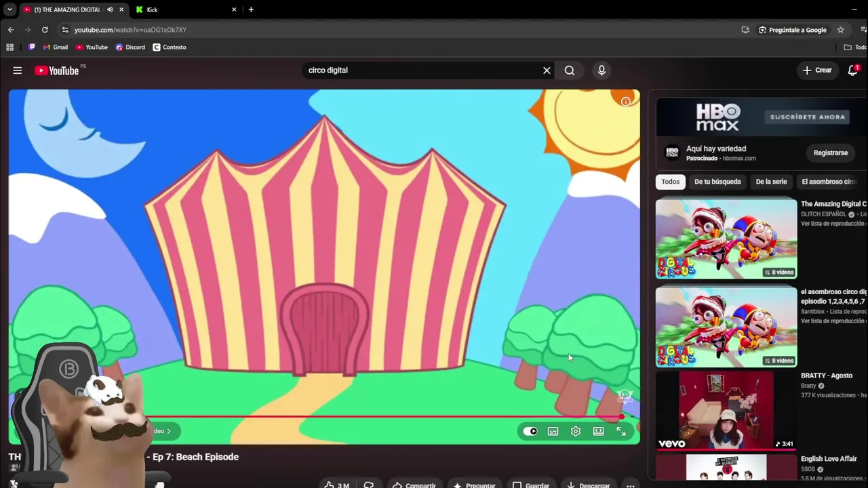Start voice search with the microphone
This screenshot has height=488, width=868.
tap(601, 70)
